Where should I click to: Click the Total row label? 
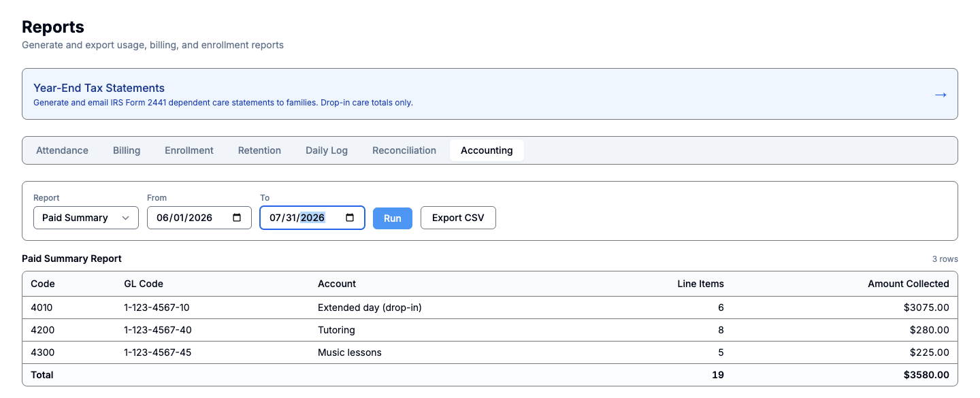42,375
